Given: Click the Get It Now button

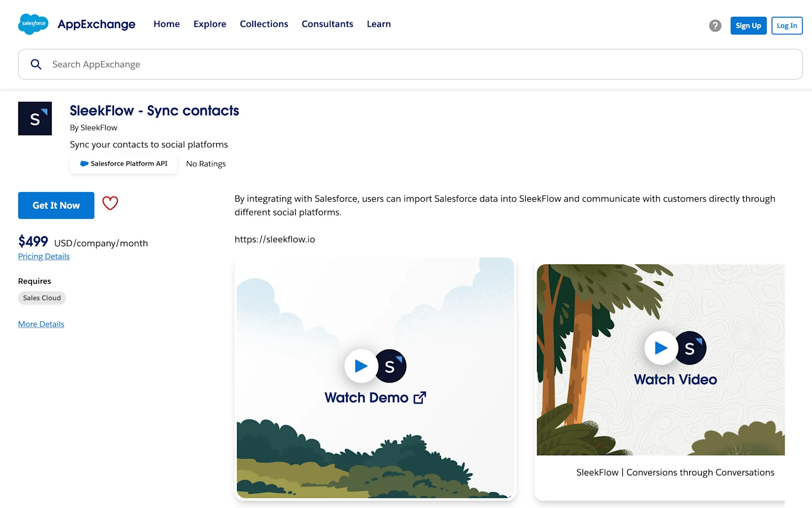Looking at the screenshot, I should tap(56, 205).
